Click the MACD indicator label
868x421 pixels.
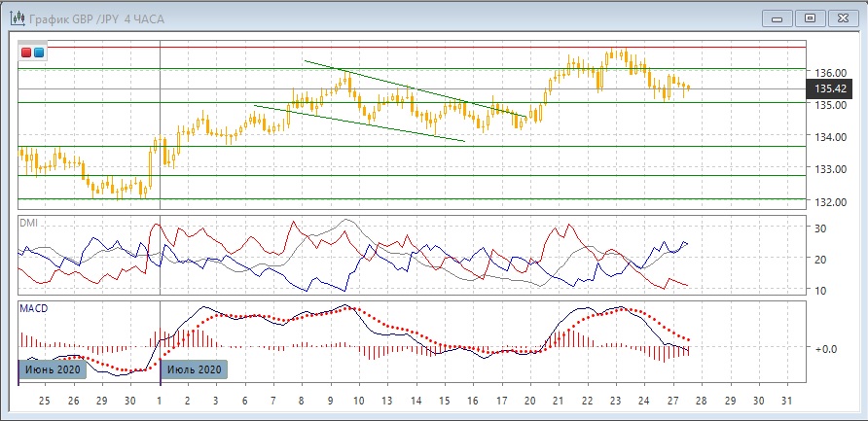coord(33,308)
